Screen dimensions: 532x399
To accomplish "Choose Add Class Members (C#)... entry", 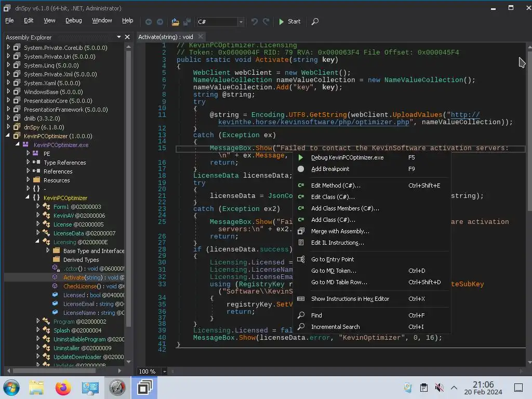I will (372, 208).
